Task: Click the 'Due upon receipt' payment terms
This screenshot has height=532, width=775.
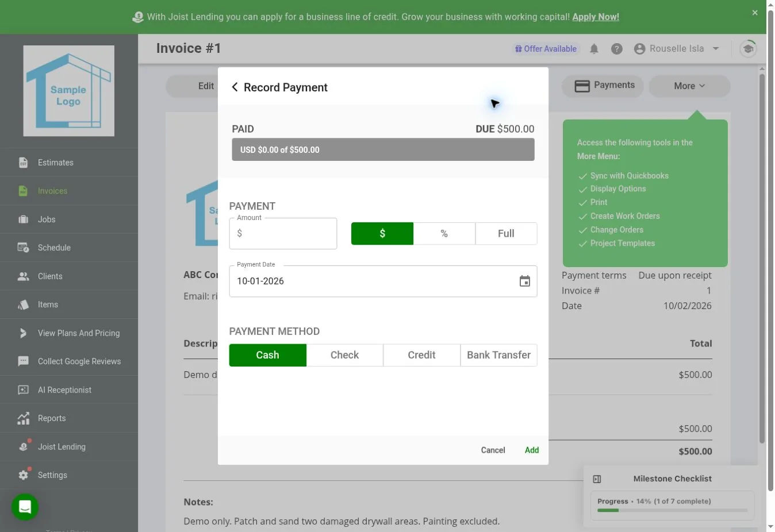Action: pyautogui.click(x=675, y=275)
